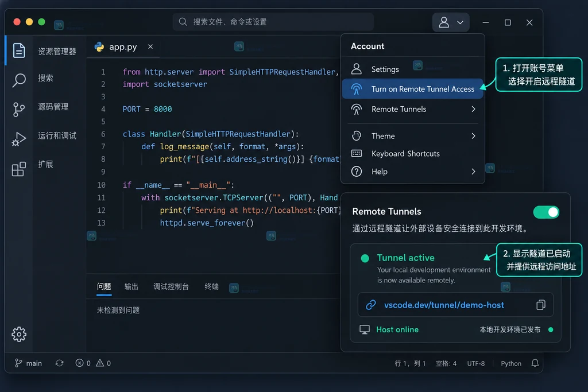Click the 资源管理器 sidebar label
Image resolution: width=588 pixels, height=392 pixels.
coord(57,51)
